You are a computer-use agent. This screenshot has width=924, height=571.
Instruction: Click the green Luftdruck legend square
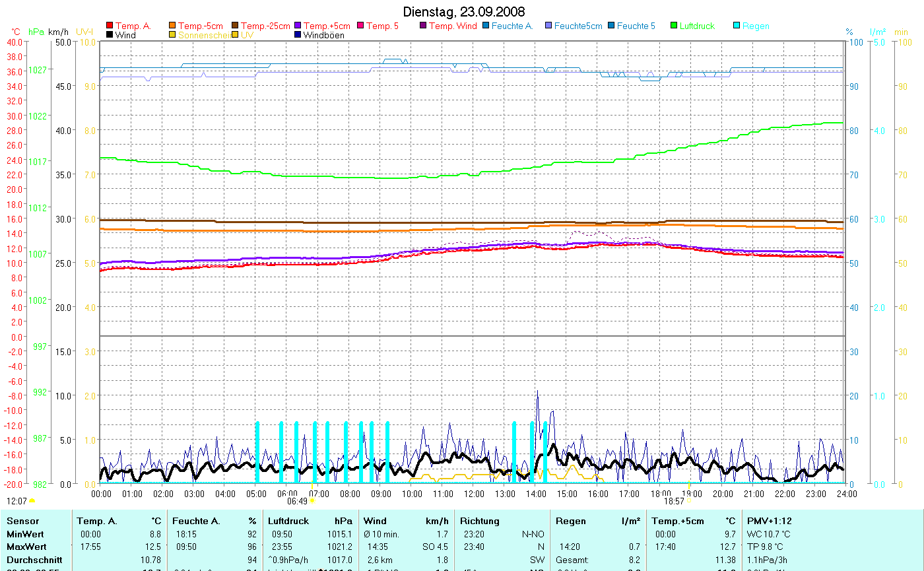click(675, 26)
